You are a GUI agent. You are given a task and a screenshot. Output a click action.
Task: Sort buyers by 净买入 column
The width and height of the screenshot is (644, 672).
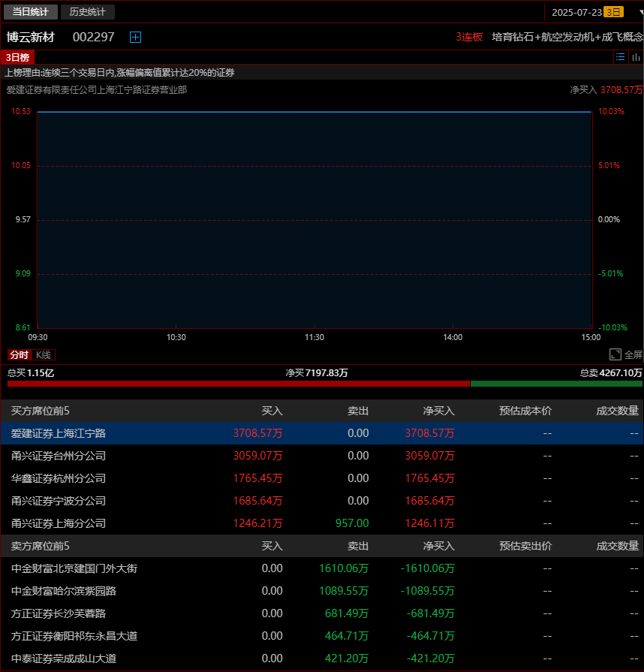tap(439, 411)
